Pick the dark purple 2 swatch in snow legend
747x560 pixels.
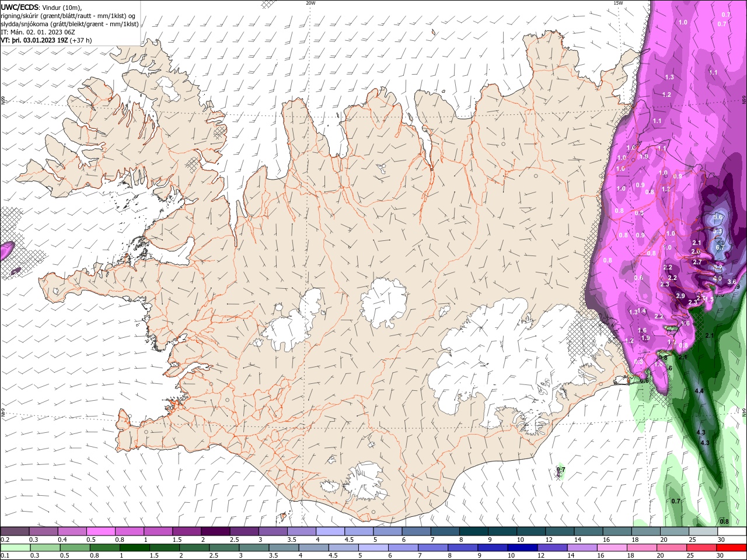215,531
